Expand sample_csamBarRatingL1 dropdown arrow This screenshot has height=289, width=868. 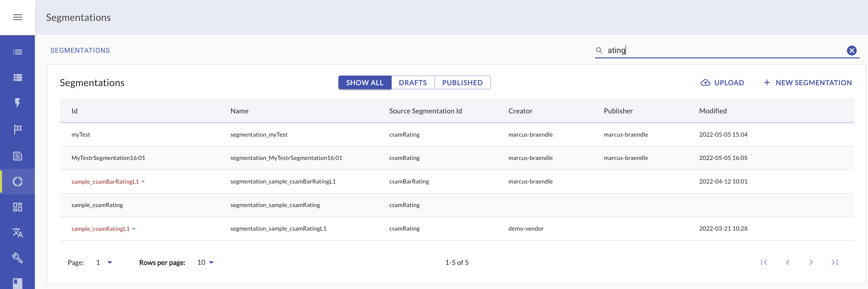tap(143, 182)
